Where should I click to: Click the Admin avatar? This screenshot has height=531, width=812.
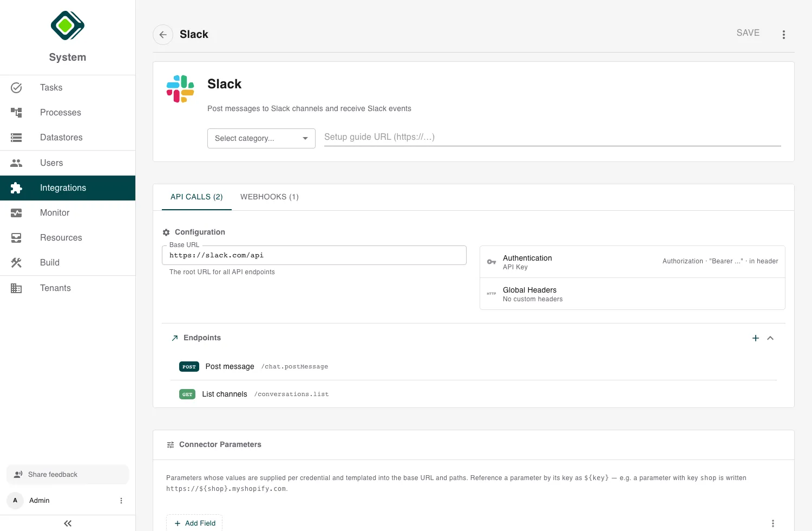pos(15,501)
